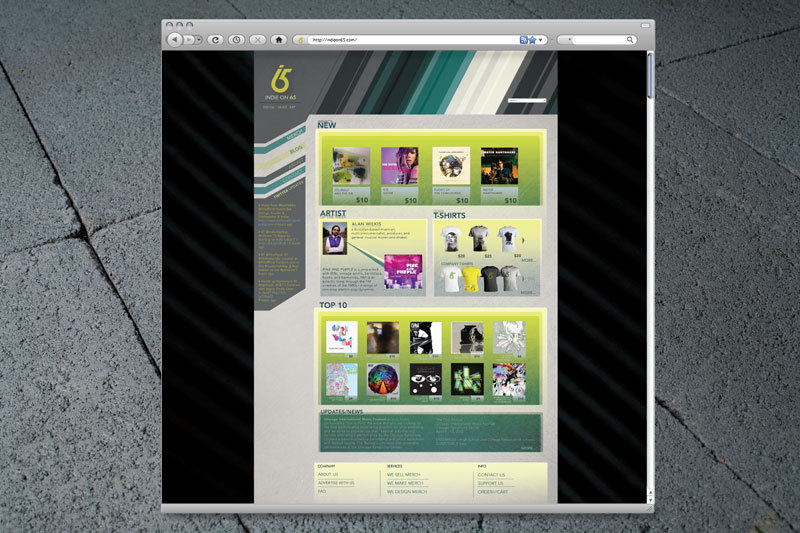Open WE DESIGN MERCH footer link
800x533 pixels.
(x=407, y=492)
